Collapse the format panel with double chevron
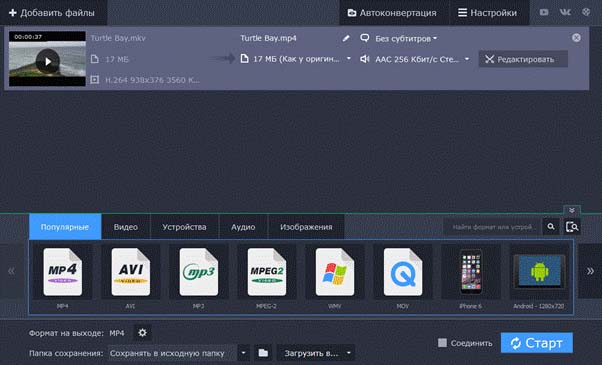 [572, 210]
